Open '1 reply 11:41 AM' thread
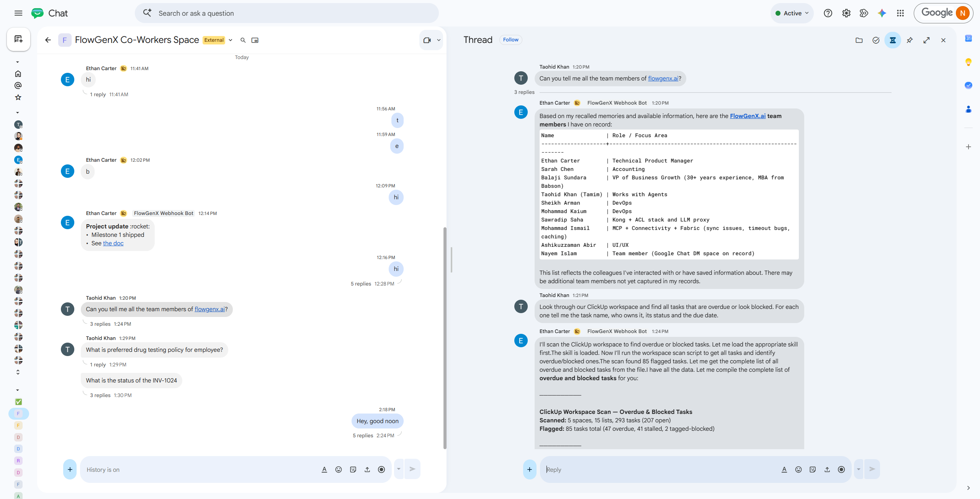980x499 pixels. tap(109, 95)
